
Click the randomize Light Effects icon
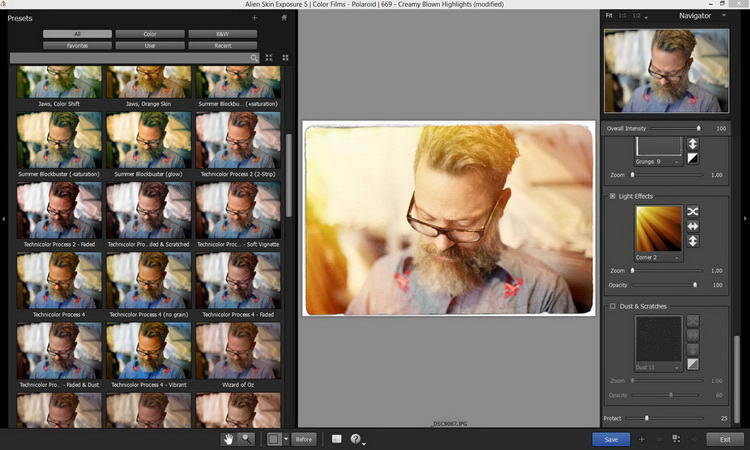click(692, 211)
